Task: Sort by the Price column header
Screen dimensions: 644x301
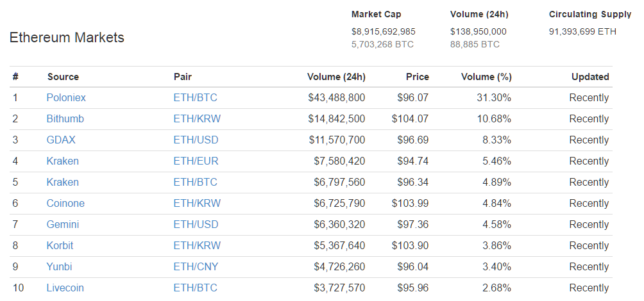Action: (x=417, y=77)
